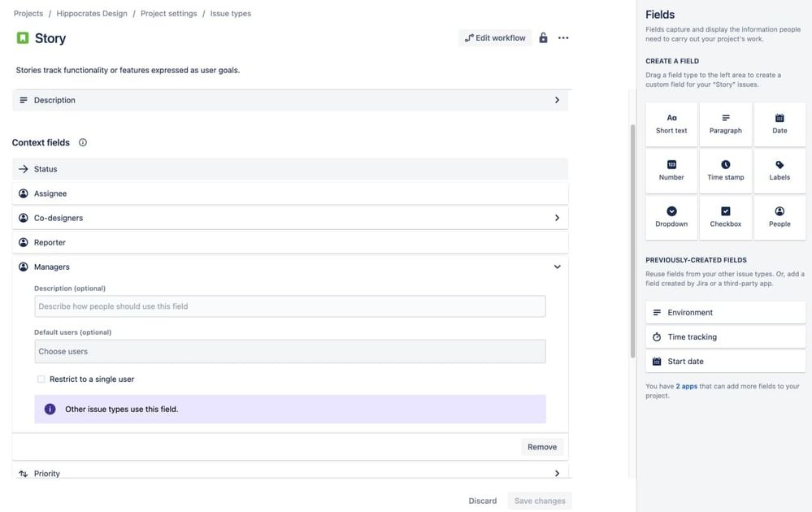Image resolution: width=812 pixels, height=512 pixels.
Task: Click the Context fields heading
Action: coord(41,142)
